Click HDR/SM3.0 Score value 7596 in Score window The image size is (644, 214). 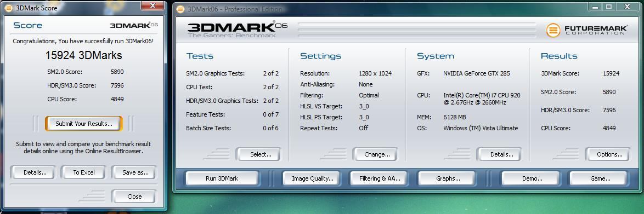click(117, 85)
